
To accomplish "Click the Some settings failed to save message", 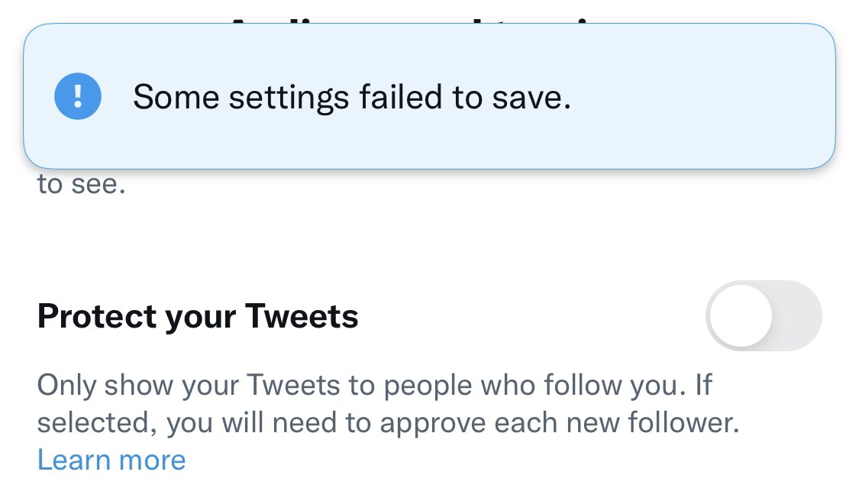I will tap(353, 97).
